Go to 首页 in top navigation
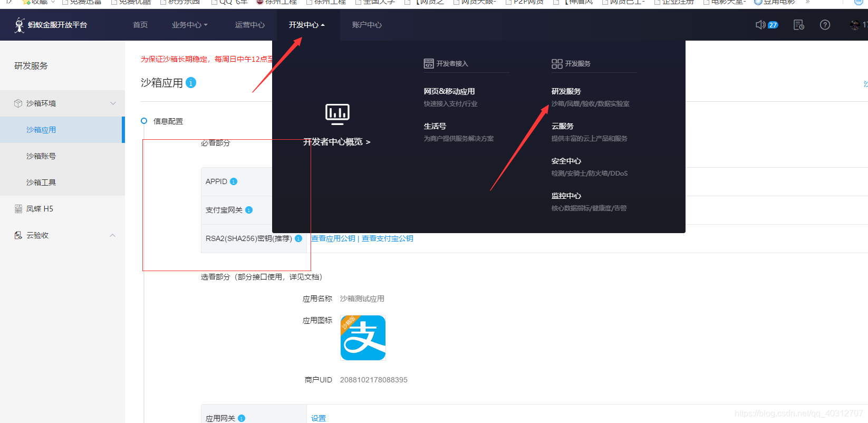Image resolution: width=868 pixels, height=423 pixels. [140, 25]
